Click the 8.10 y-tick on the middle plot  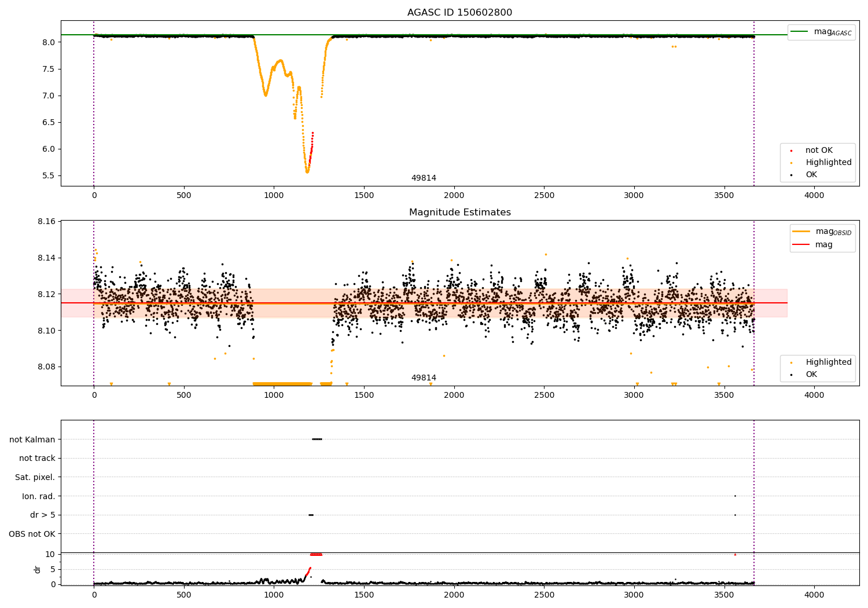(x=46, y=331)
